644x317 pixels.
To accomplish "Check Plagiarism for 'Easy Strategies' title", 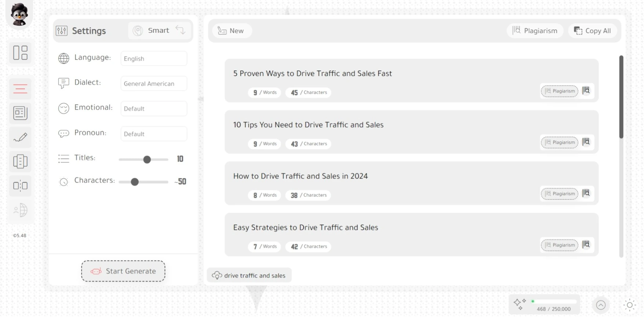I will pyautogui.click(x=560, y=245).
